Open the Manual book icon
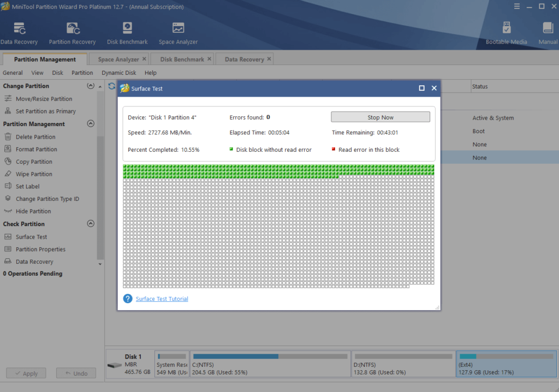This screenshot has height=392, width=559. click(548, 28)
